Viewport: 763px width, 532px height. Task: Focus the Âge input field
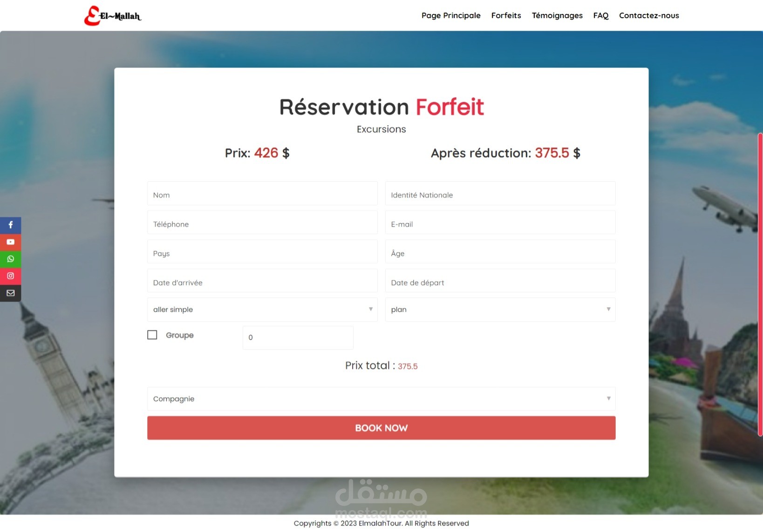tap(500, 251)
